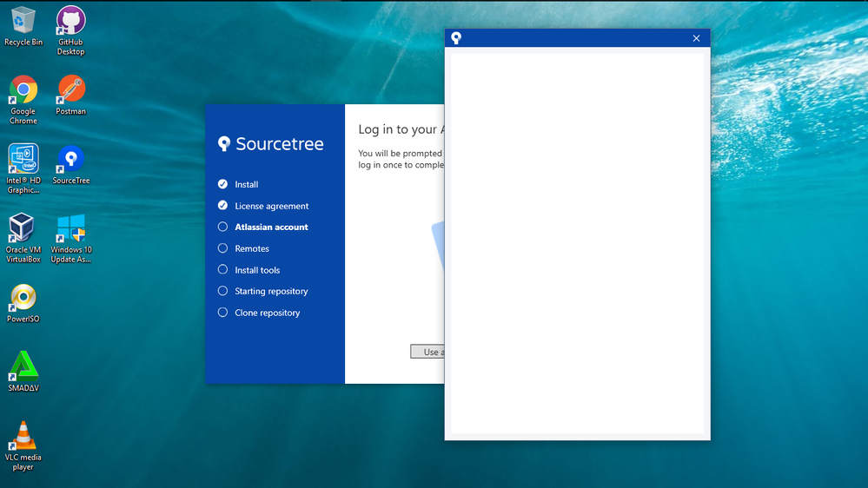The height and width of the screenshot is (488, 868).
Task: Click the partially hidden 'Use a...' button in installer
Action: point(427,352)
